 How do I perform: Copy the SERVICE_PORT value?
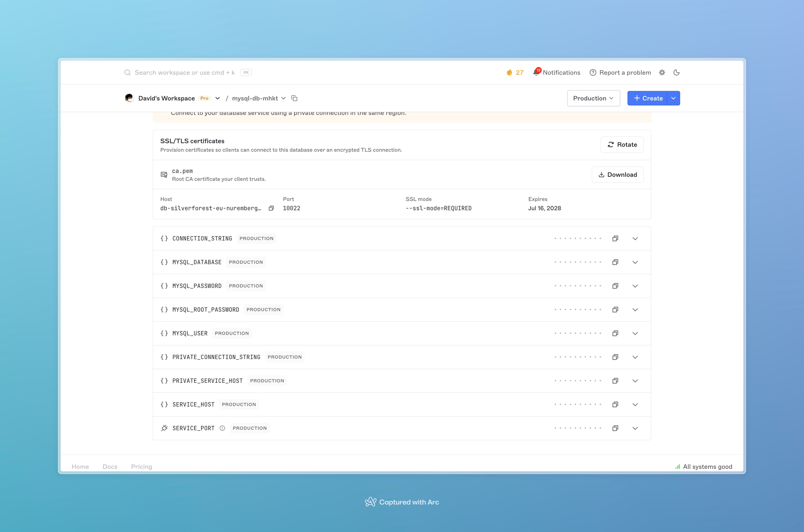(x=615, y=428)
